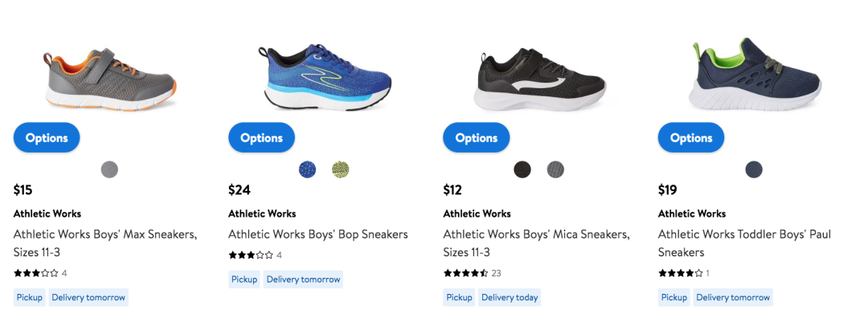Pick yellow-green swatch for Bop Sneakers
This screenshot has height=322, width=868.
tap(341, 169)
